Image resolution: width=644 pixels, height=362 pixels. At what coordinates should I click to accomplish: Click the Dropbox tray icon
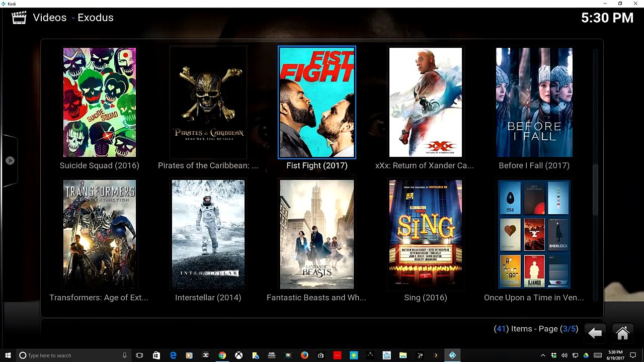[x=554, y=355]
